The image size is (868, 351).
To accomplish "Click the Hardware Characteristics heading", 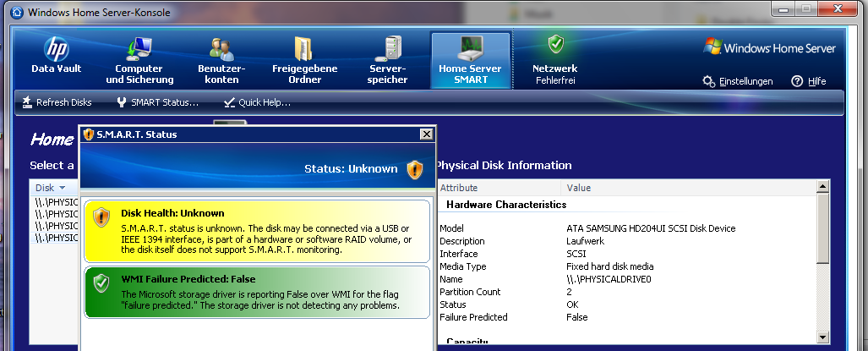I will [506, 205].
